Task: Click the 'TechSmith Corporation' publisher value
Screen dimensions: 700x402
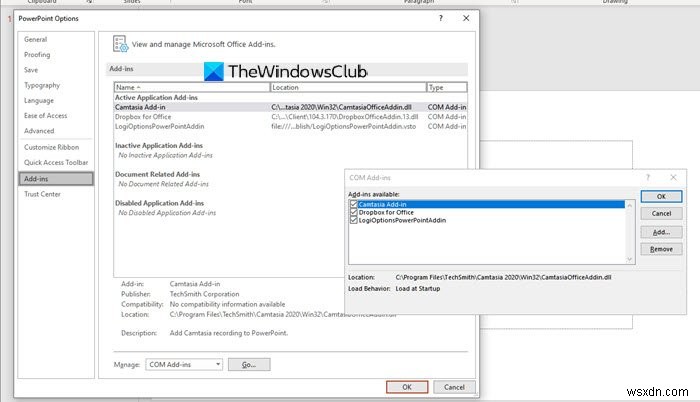Action: [x=204, y=294]
